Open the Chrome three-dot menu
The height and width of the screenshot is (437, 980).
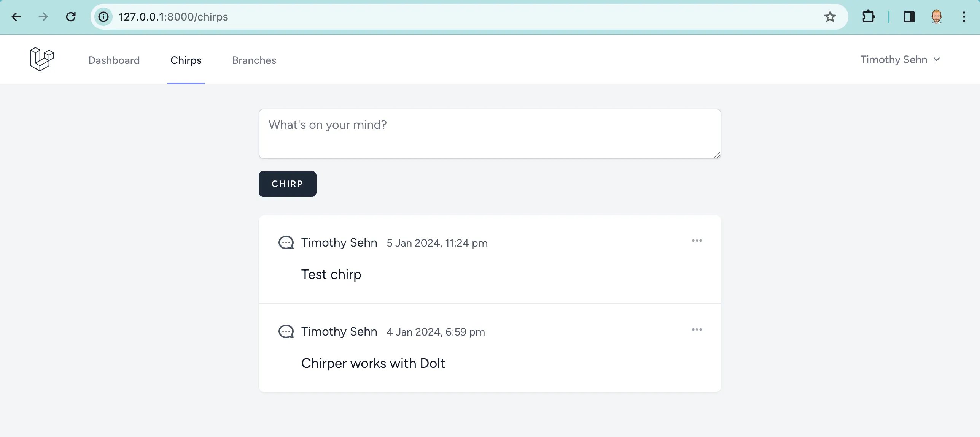(964, 17)
